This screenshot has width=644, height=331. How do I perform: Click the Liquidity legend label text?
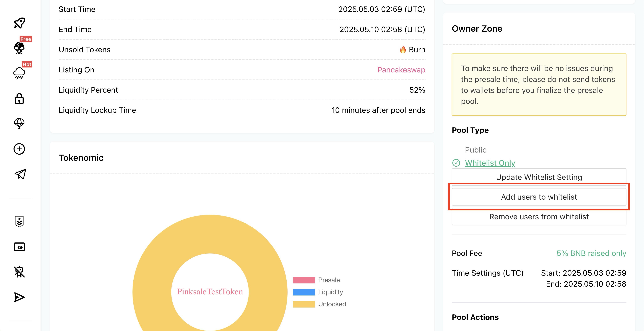tap(330, 292)
